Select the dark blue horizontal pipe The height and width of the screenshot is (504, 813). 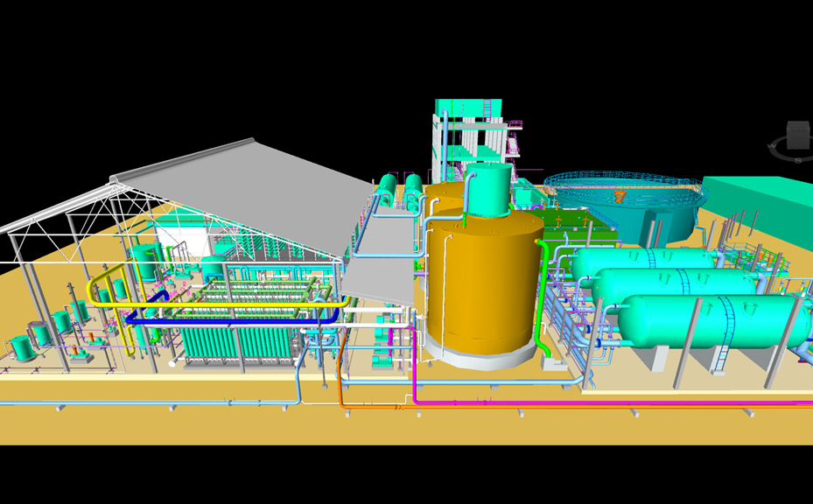[x=219, y=320]
